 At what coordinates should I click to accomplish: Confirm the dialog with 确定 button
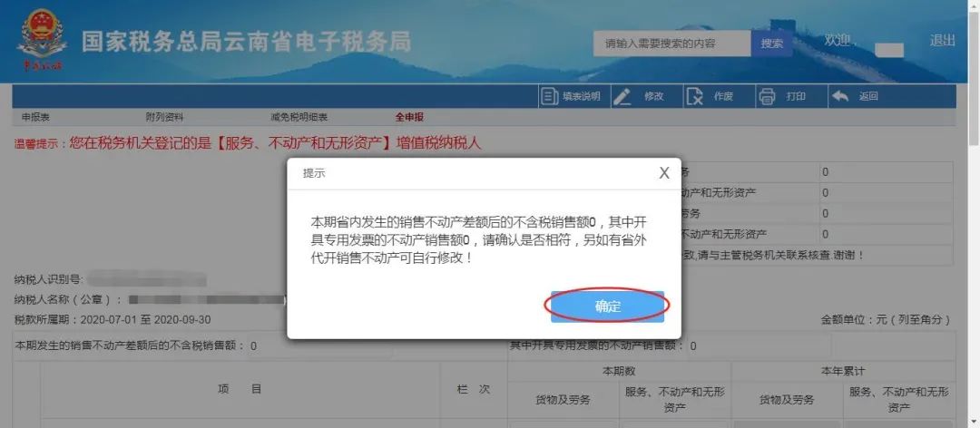coord(607,306)
